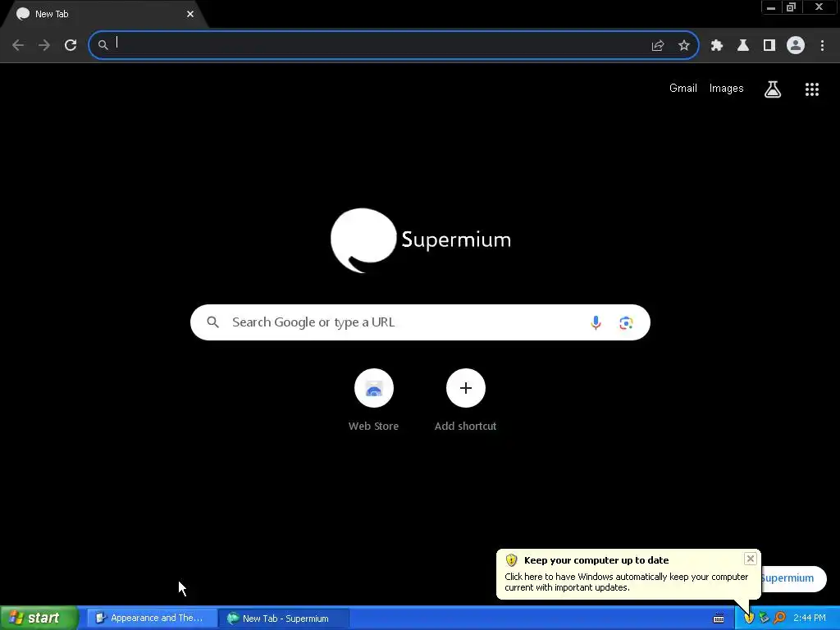Open Search Labs flask icon on page
The height and width of the screenshot is (630, 840).
[x=773, y=89]
